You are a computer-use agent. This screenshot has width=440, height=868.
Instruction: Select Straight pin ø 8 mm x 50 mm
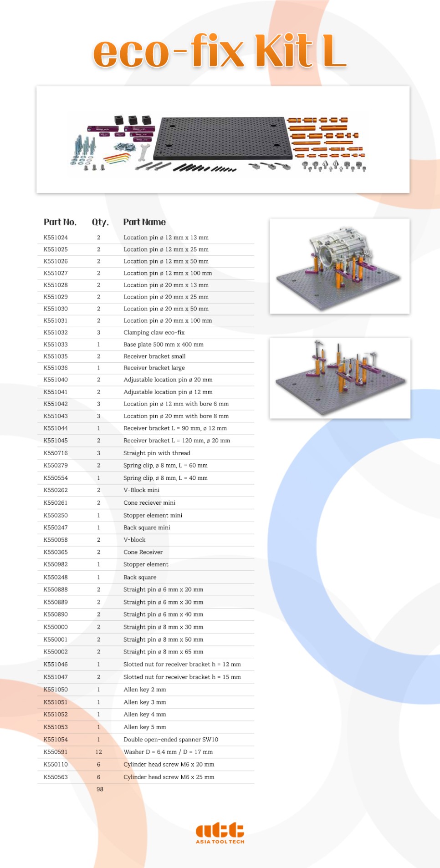(x=163, y=640)
